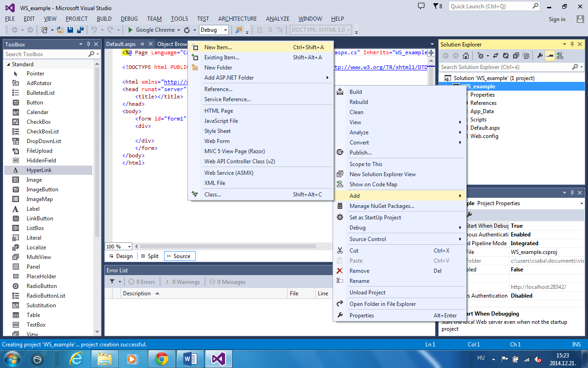The width and height of the screenshot is (588, 368).
Task: Collapse the Standard group in Toolbox
Action: click(x=7, y=64)
